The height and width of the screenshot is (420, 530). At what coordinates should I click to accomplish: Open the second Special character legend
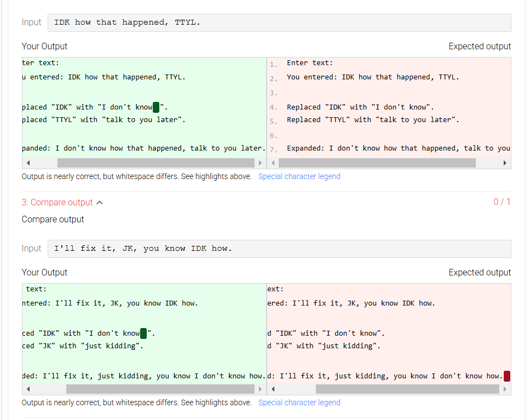click(299, 402)
